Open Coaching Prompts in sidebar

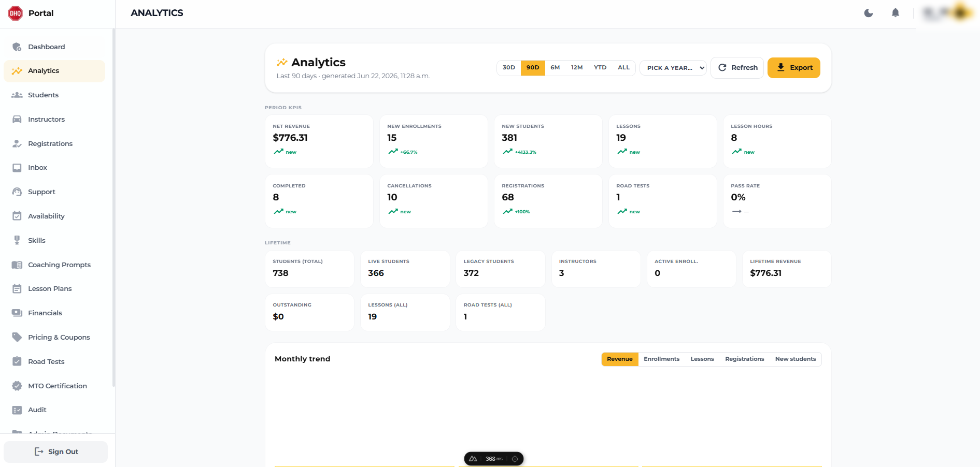[54, 265]
